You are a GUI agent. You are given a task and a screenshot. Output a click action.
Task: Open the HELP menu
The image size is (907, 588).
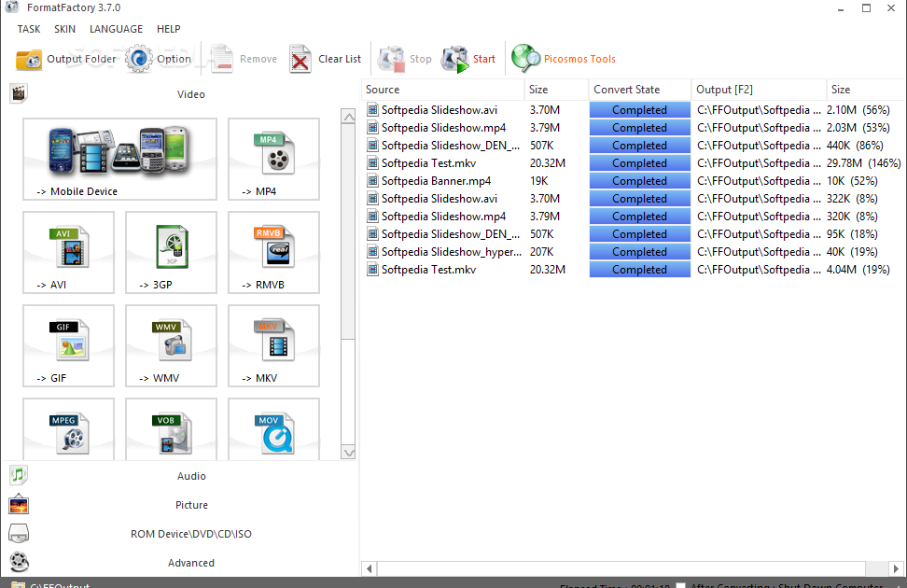pyautogui.click(x=168, y=29)
